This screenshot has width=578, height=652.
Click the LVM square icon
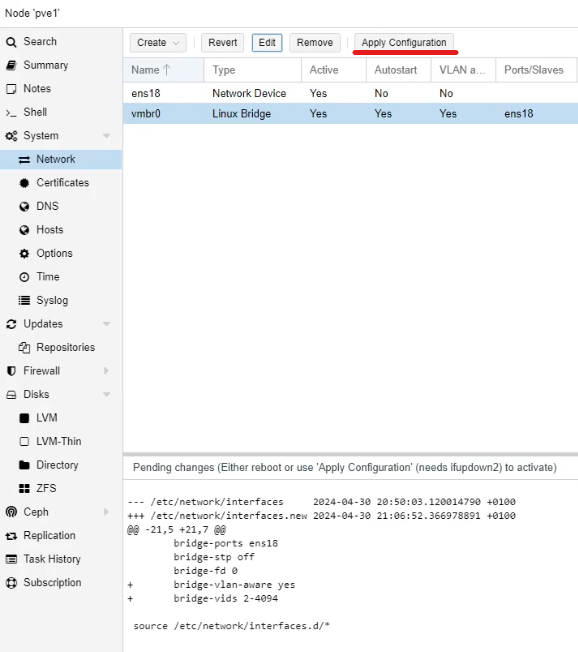(x=25, y=418)
